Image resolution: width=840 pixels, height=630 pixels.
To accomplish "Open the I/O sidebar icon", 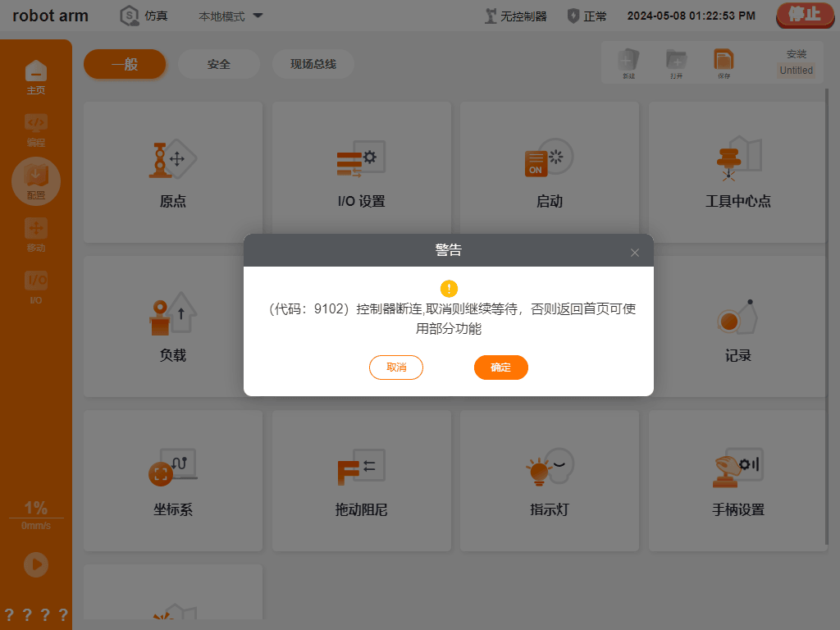I will coord(36,288).
